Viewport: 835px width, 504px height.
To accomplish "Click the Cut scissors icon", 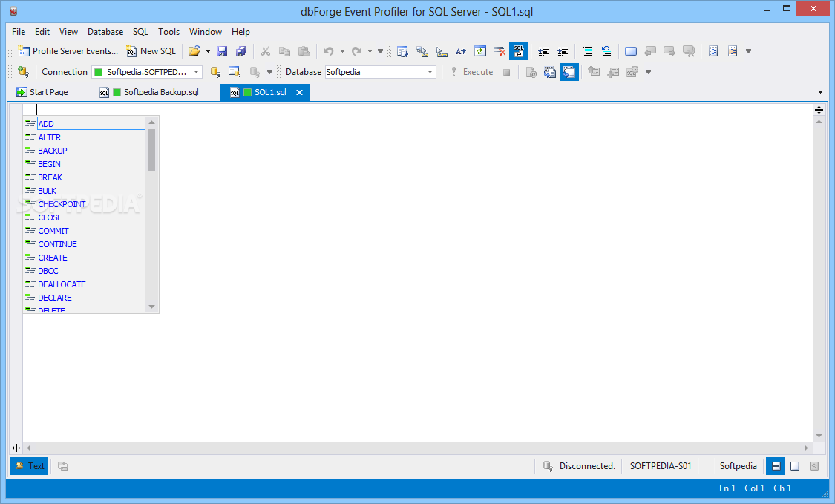I will [265, 51].
